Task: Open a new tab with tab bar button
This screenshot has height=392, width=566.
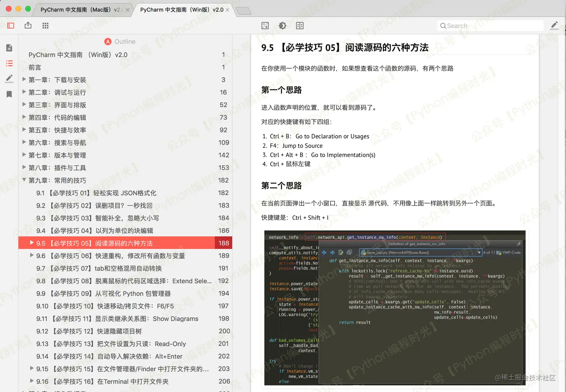Action: [243, 11]
